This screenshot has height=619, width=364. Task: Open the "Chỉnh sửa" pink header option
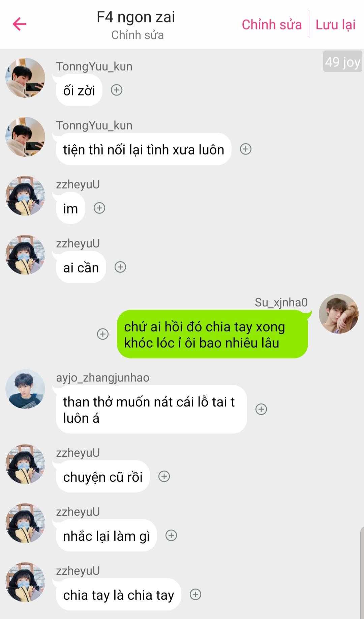pos(272,25)
